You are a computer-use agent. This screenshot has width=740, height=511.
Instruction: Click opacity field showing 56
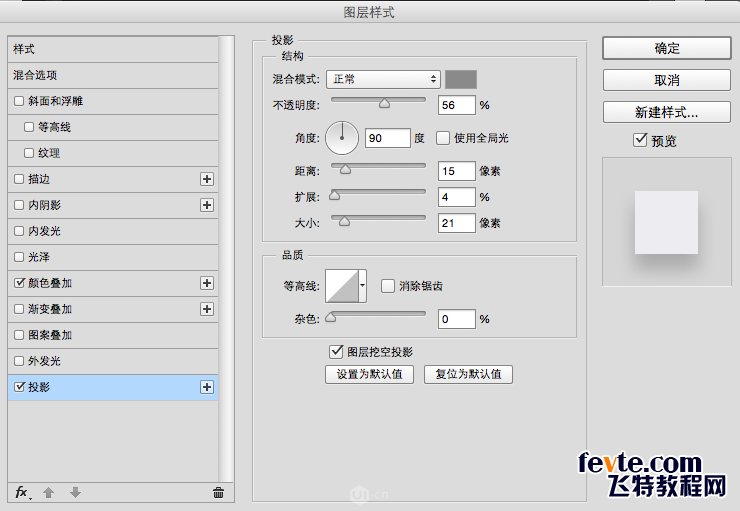[x=456, y=105]
